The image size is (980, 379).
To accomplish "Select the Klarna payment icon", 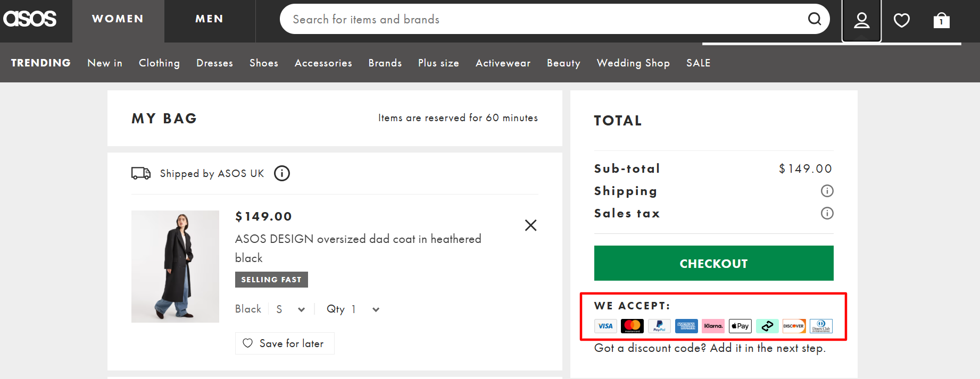I will [x=713, y=326].
